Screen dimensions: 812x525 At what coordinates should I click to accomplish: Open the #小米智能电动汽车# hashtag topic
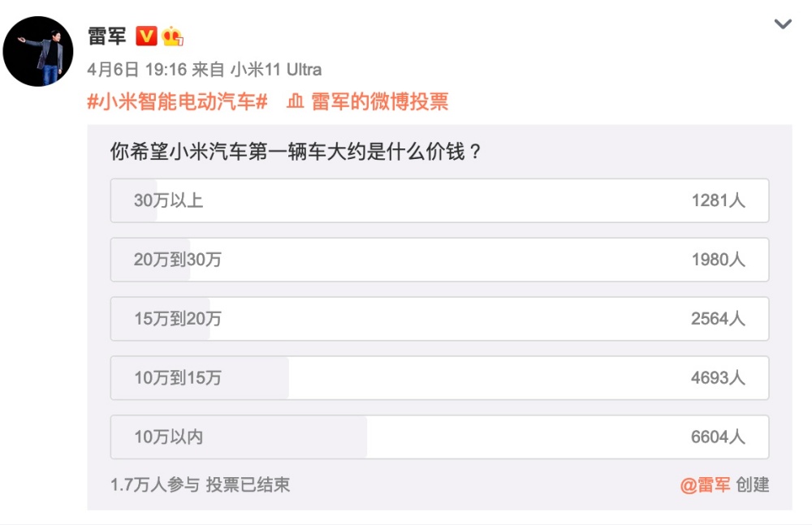click(x=177, y=101)
